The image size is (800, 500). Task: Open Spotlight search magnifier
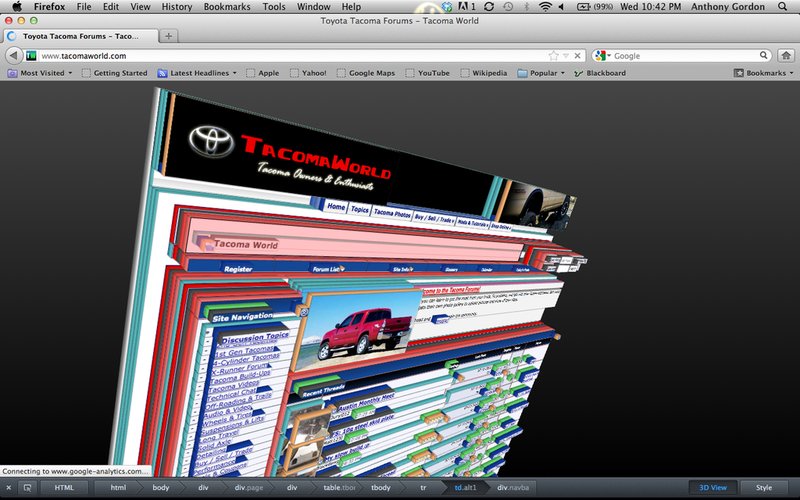tap(783, 7)
